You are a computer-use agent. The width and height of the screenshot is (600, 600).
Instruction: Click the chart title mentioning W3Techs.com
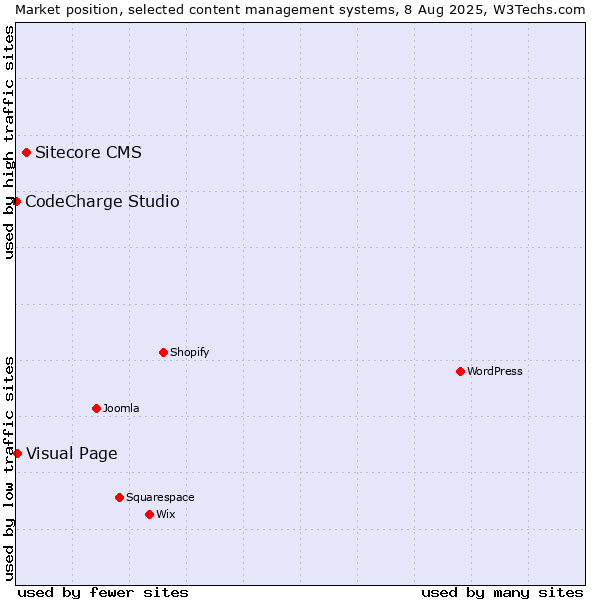coord(300,10)
